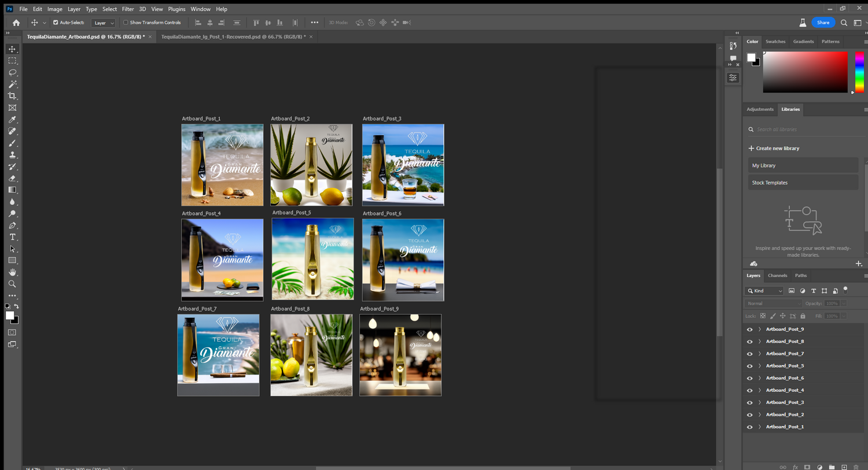Enable Show Transform Controls checkbox
The image size is (868, 470).
pos(126,23)
